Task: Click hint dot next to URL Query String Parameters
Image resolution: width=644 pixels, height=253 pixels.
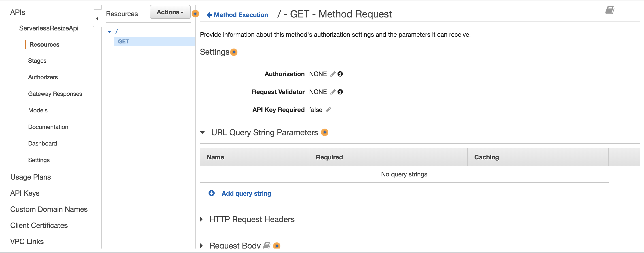Action: click(x=324, y=132)
